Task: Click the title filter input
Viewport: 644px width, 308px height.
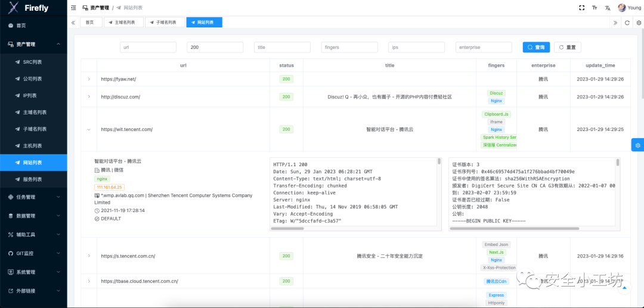Action: click(283, 47)
